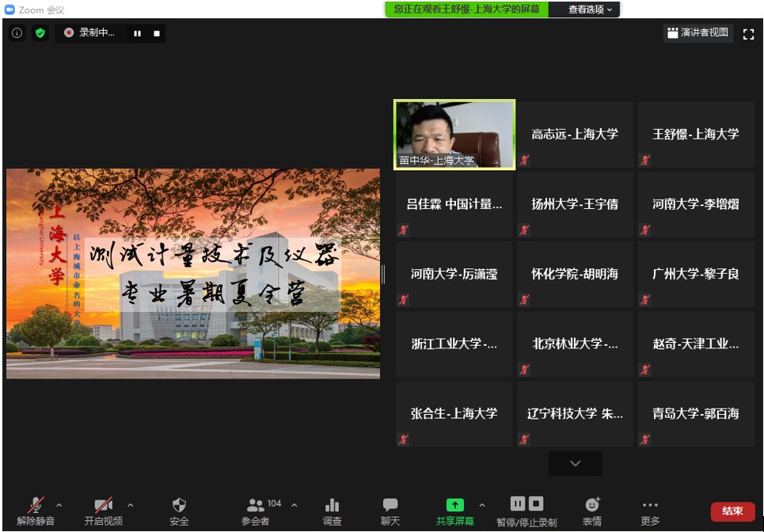Click the green encryption shield icon

(x=40, y=33)
